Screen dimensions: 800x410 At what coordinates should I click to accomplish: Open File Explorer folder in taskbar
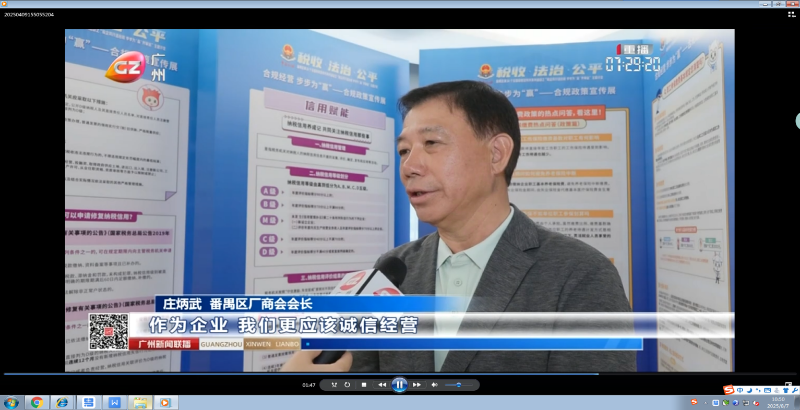(x=140, y=402)
